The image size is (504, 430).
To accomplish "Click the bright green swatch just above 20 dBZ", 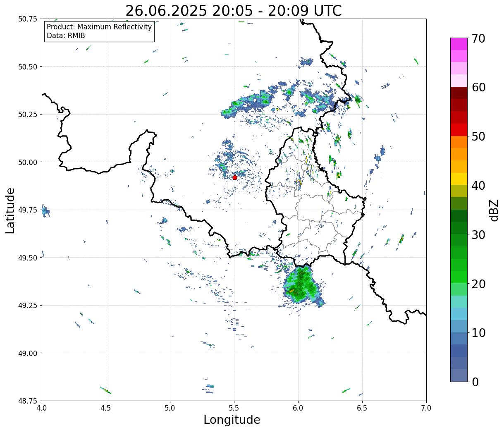I will coord(459,277).
